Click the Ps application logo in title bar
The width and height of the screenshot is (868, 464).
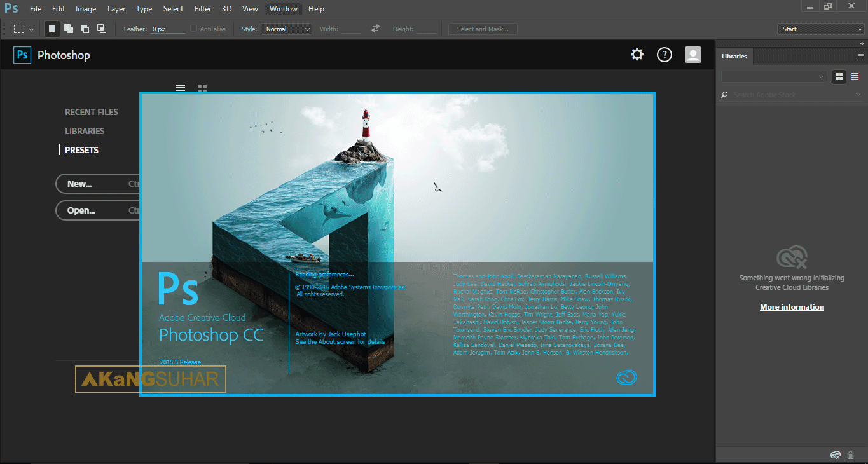click(11, 8)
